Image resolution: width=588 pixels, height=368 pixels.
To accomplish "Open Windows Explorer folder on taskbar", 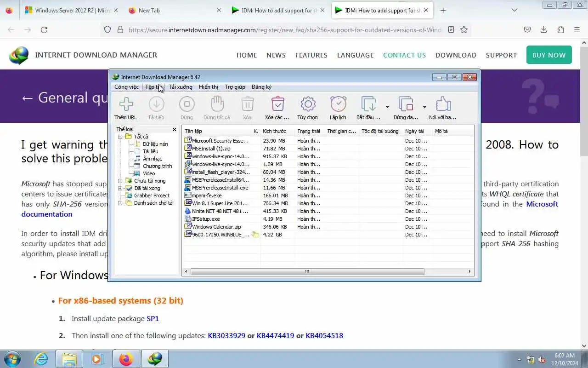I will 69,359.
